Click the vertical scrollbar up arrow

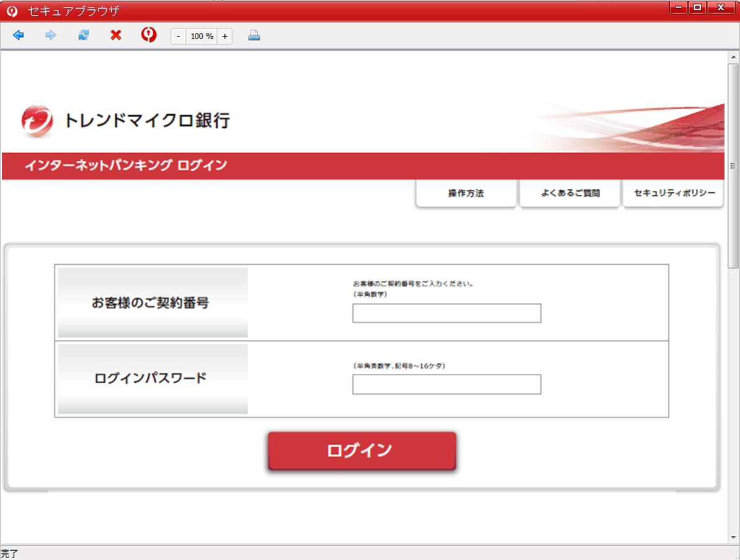click(733, 57)
